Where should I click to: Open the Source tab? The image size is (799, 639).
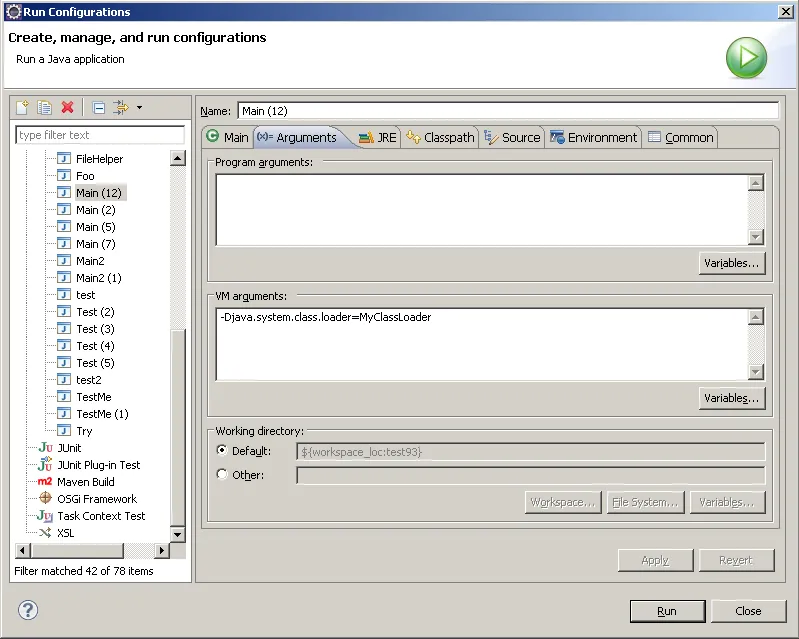click(x=512, y=137)
